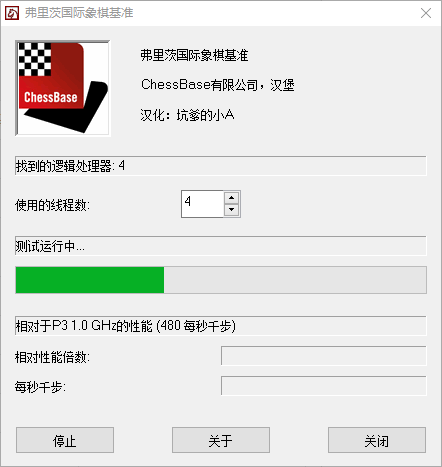
Task: Open the 关于 (About) dialog
Action: [x=221, y=440]
